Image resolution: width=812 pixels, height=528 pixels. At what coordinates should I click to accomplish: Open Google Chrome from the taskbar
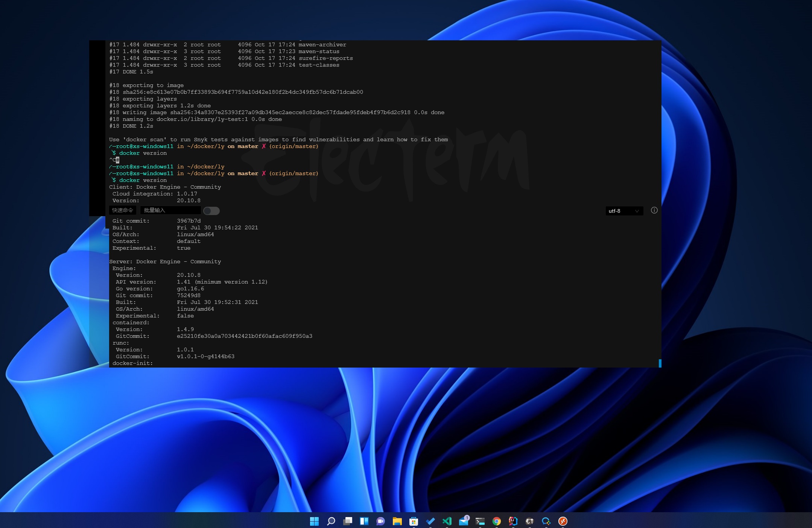click(497, 521)
